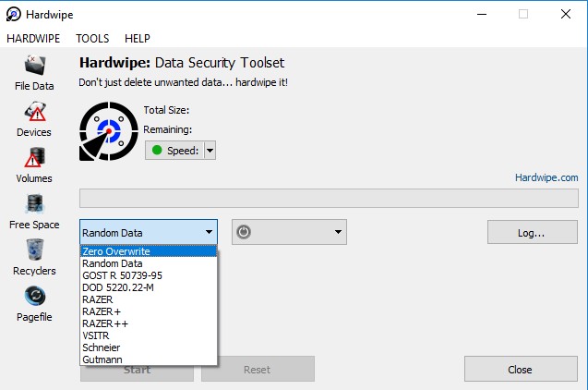Click the Speed button
The width and height of the screenshot is (588, 390).
pyautogui.click(x=174, y=151)
